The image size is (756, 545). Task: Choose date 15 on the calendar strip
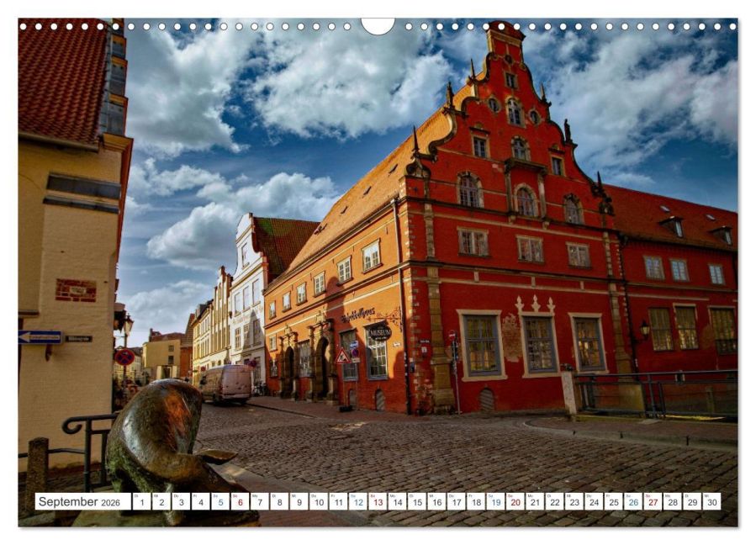click(417, 501)
